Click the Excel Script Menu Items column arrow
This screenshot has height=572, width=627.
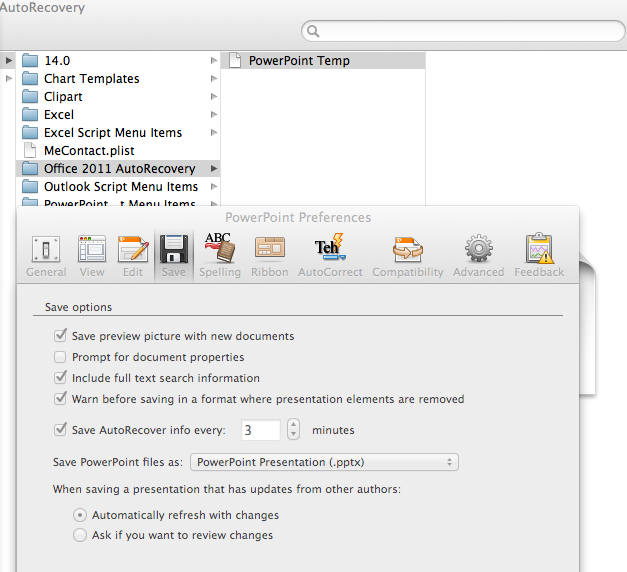pos(214,133)
